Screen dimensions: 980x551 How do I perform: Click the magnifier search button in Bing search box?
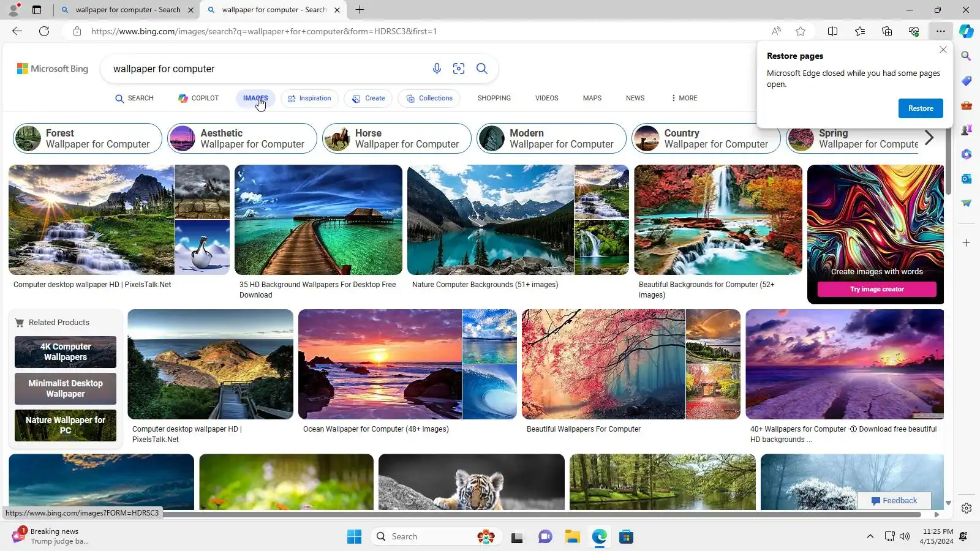point(482,69)
